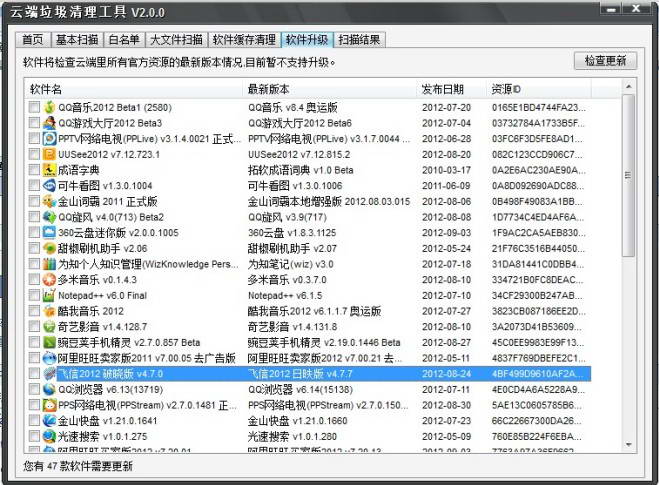Click date 2010-03-17 in 成语字典 row
This screenshot has width=659, height=485.
(446, 170)
